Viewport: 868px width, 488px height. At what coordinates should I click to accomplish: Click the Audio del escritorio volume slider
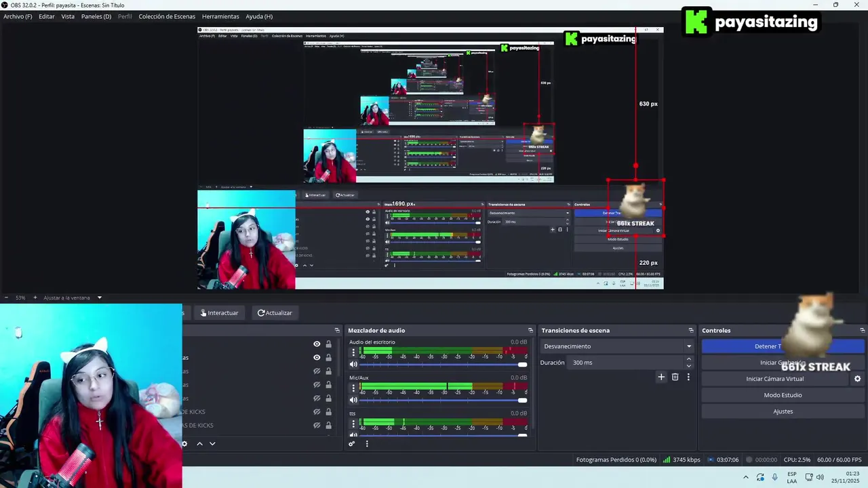click(x=443, y=365)
